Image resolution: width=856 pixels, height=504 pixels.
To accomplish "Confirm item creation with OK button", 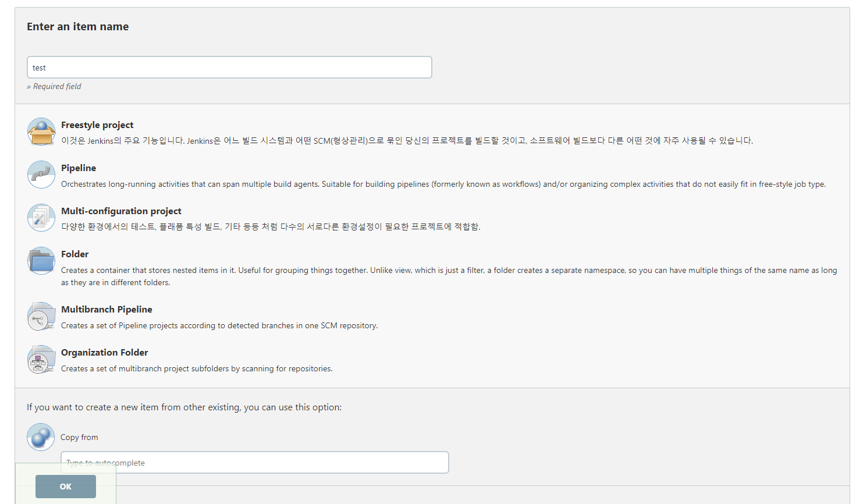I will click(66, 487).
